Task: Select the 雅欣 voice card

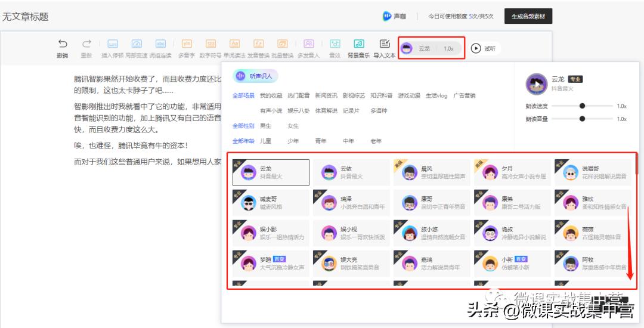Action: coord(593,203)
